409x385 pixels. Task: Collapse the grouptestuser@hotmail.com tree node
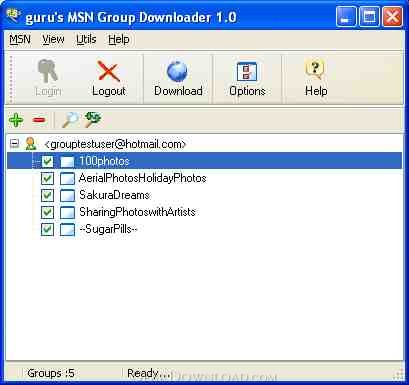[x=14, y=144]
